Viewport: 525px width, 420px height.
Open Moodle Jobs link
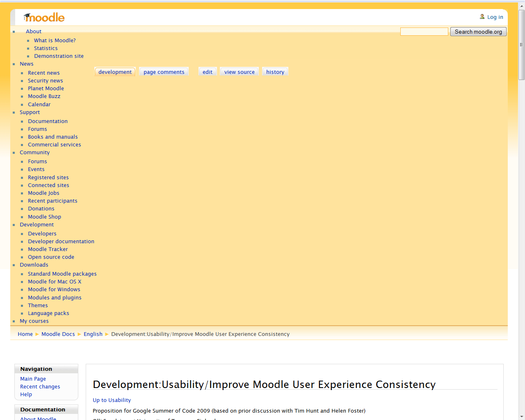[43, 193]
